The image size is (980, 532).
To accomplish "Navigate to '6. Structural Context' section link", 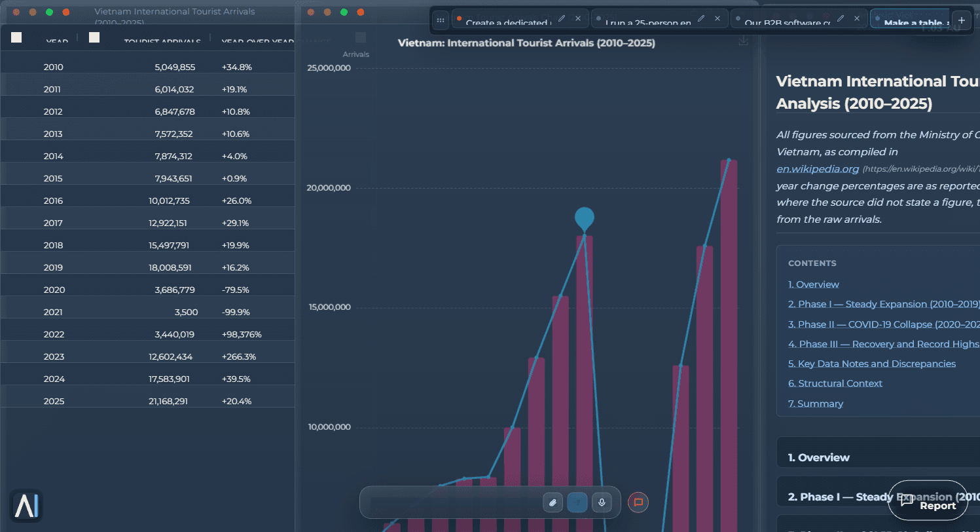I will [834, 383].
